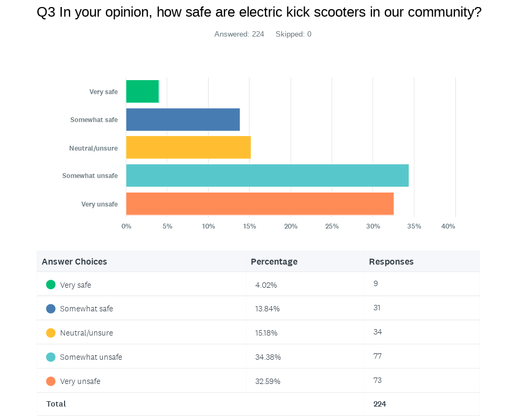Click the Answer Choices column header
This screenshot has width=505, height=420.
click(x=74, y=262)
